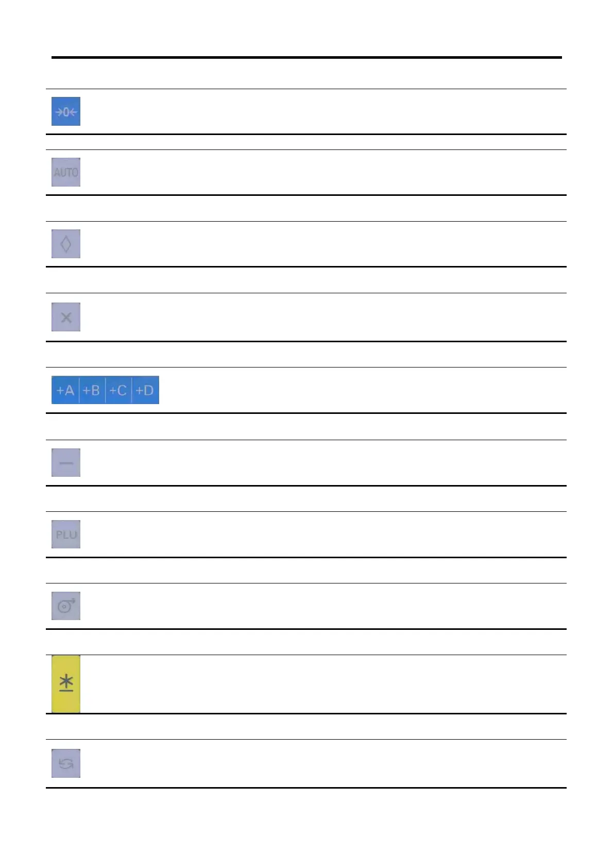
Task: Click the paper roll feed key
Action: pos(66,606)
